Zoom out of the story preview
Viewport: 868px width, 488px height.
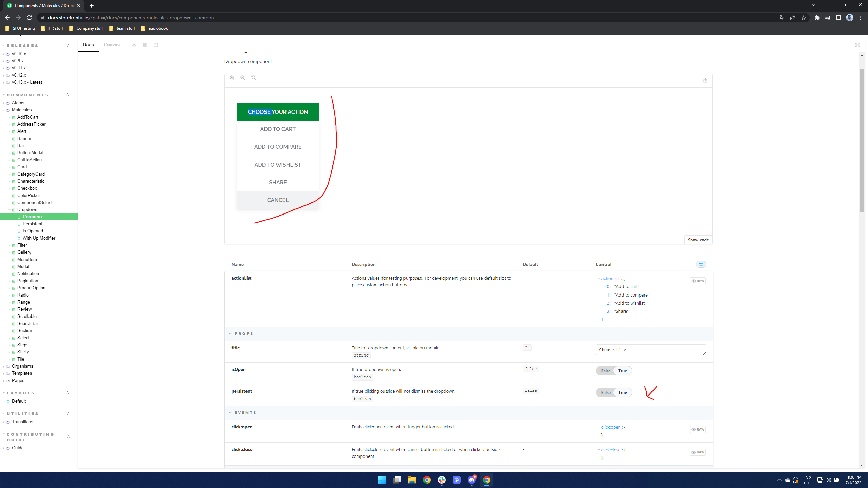(x=243, y=78)
